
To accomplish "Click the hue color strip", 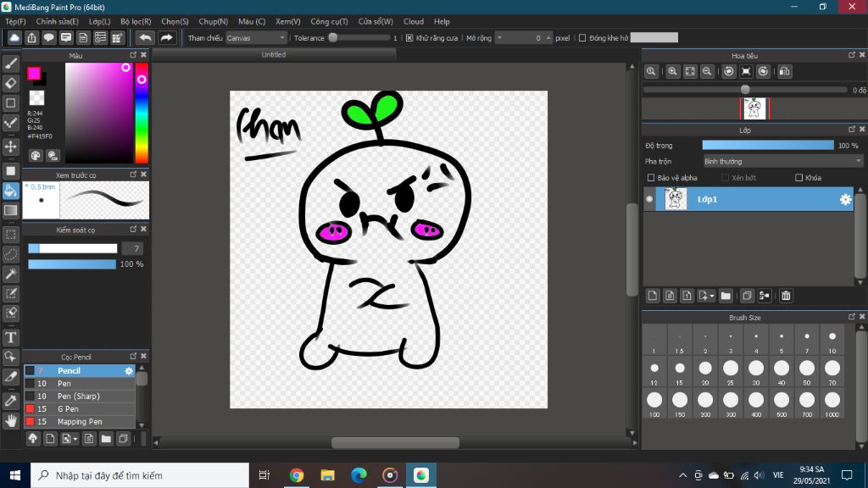I will [142, 113].
